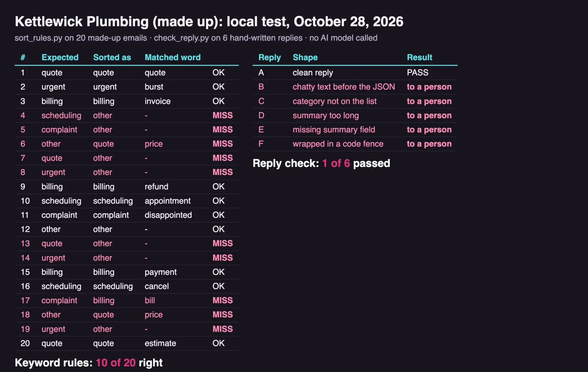Image resolution: width=588 pixels, height=372 pixels.
Task: Click the '1 of 6' reply check count
Action: click(336, 163)
